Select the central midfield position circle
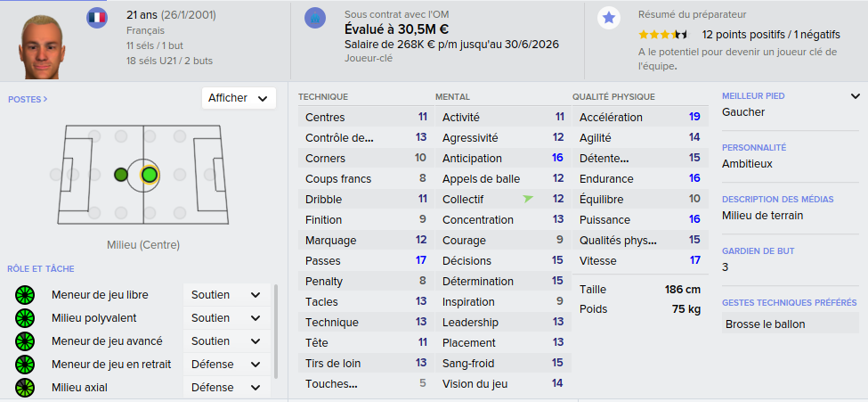868x402 pixels. (150, 176)
